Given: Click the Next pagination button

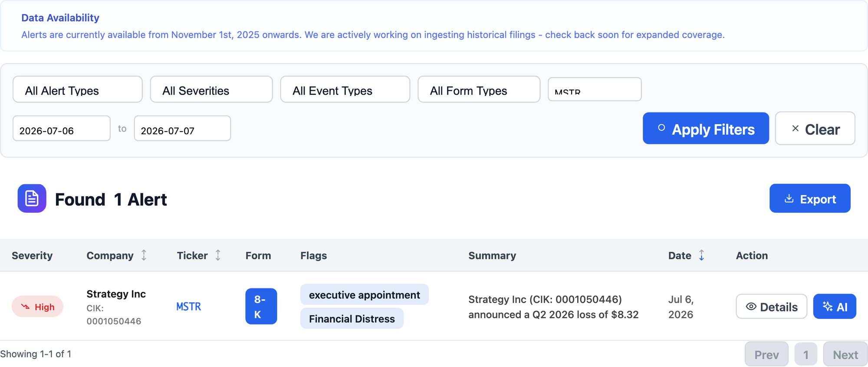Looking at the screenshot, I should [x=845, y=354].
